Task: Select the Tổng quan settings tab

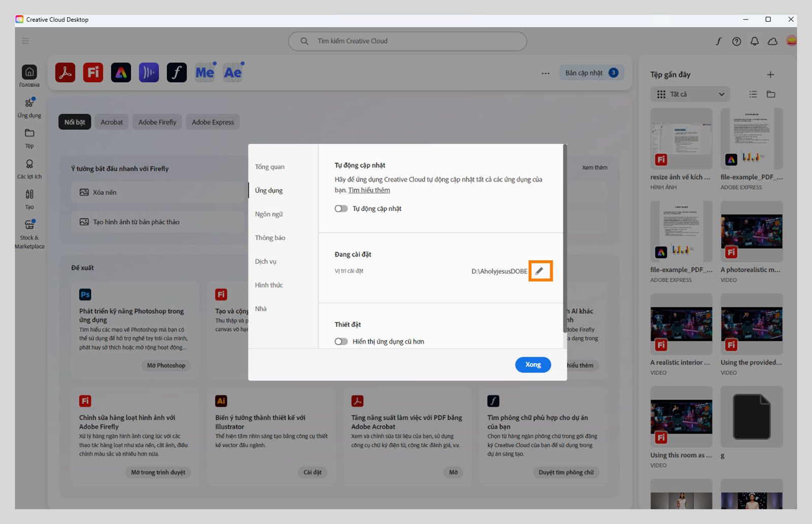Action: pos(269,167)
